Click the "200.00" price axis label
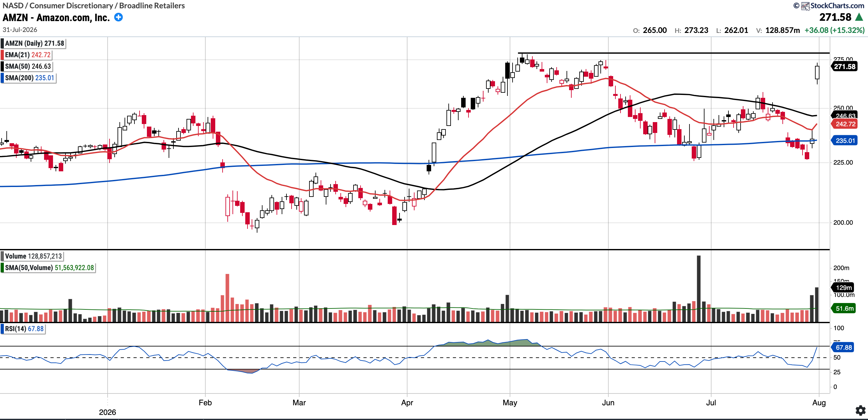Viewport: 868px width, 420px height. 843,222
